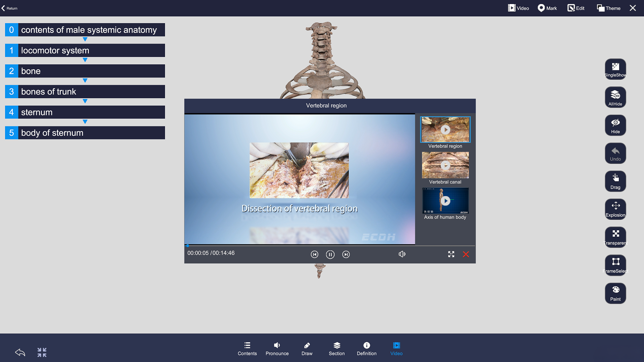This screenshot has height=362, width=644.
Task: Open the Draw pencil tool
Action: pyautogui.click(x=307, y=349)
